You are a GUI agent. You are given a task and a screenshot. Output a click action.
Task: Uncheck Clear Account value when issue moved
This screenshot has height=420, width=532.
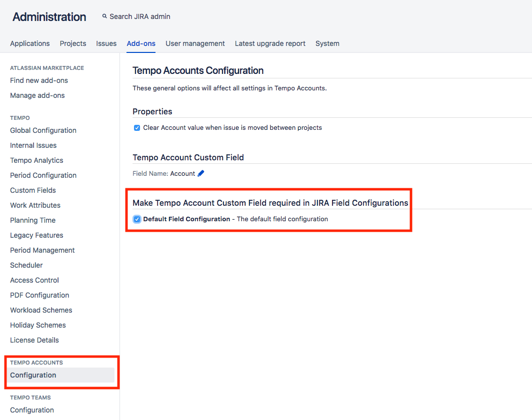coord(137,128)
